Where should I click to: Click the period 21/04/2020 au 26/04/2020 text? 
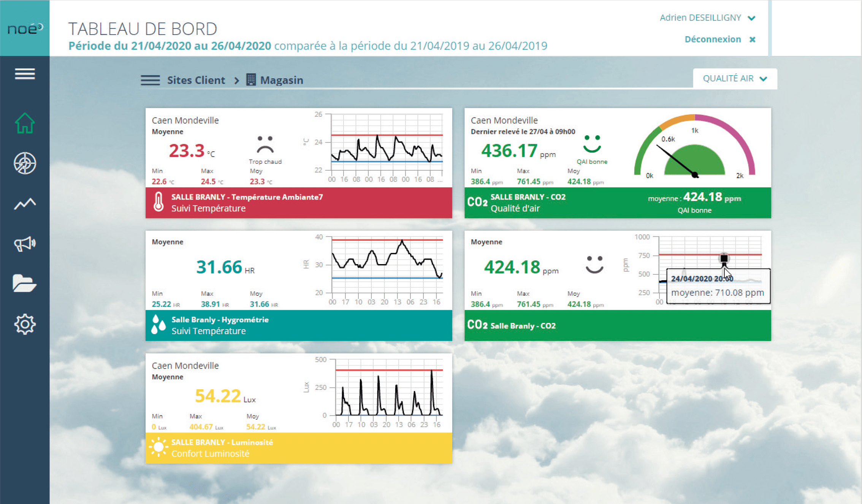point(170,46)
